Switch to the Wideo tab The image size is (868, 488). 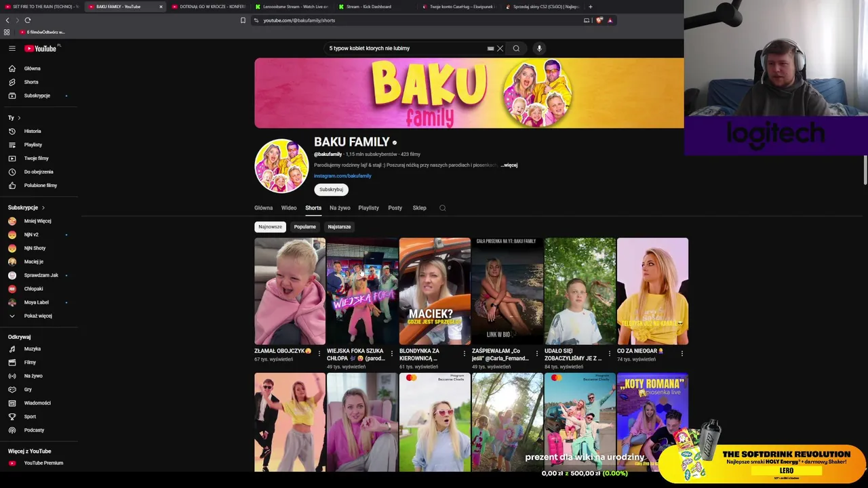click(289, 208)
